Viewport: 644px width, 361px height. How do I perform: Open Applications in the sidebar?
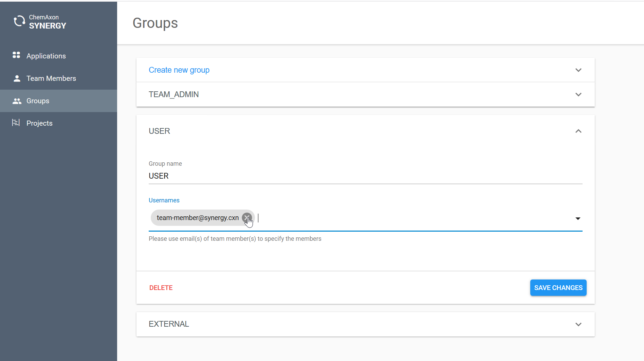click(x=46, y=56)
